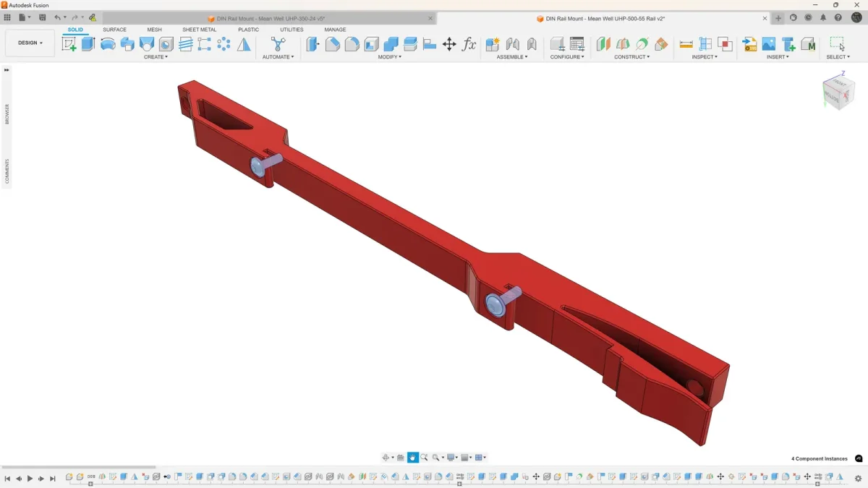Open the Automate tool icon
Screen dimensions: 868x488
[x=278, y=44]
